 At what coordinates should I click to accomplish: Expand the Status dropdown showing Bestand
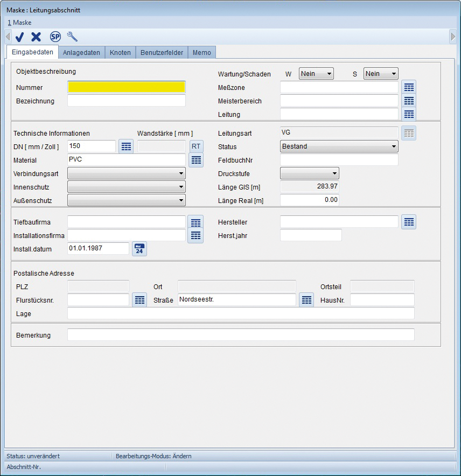339,146
